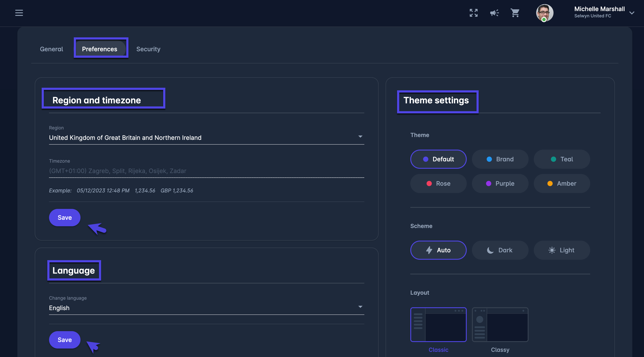Select the Auto scheme option
This screenshot has width=644, height=357.
(x=438, y=250)
